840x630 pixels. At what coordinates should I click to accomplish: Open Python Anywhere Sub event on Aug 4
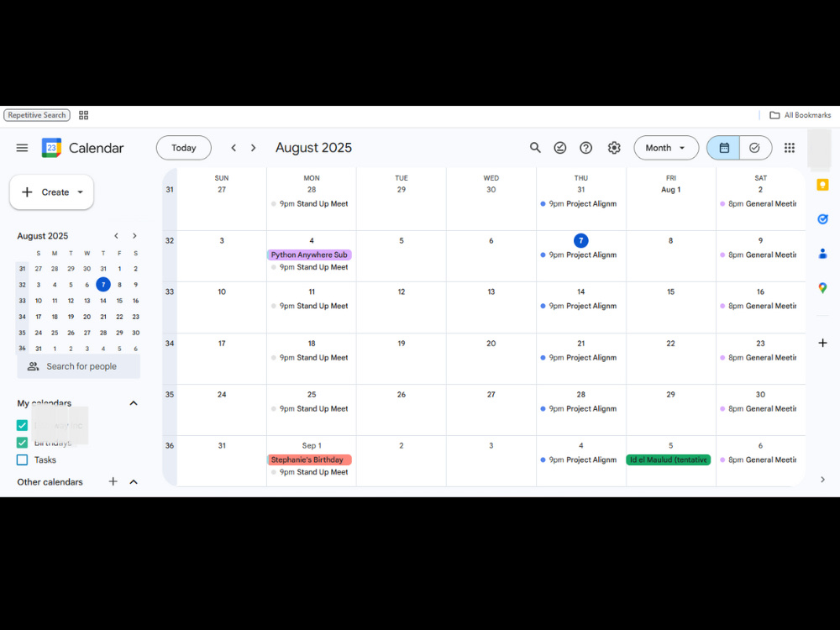point(310,255)
